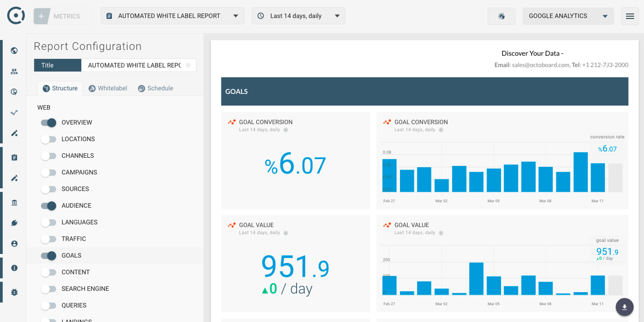Click the plus icon beside METRICS

(41, 16)
